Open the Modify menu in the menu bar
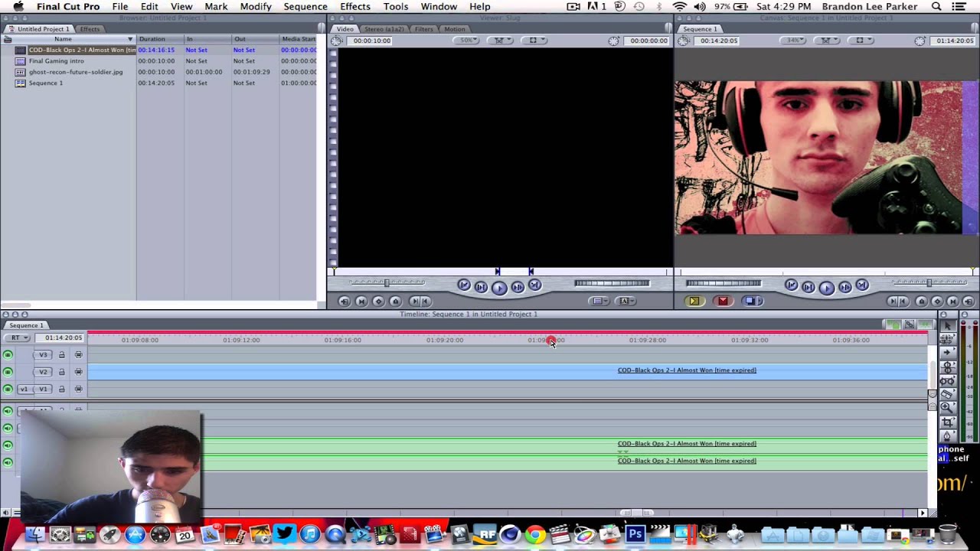 pos(256,7)
